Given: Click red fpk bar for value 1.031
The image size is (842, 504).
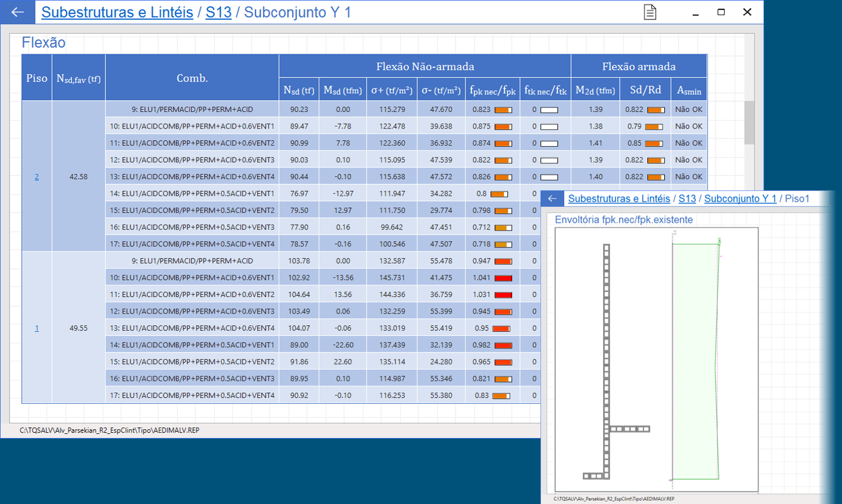Looking at the screenshot, I should coord(503,295).
